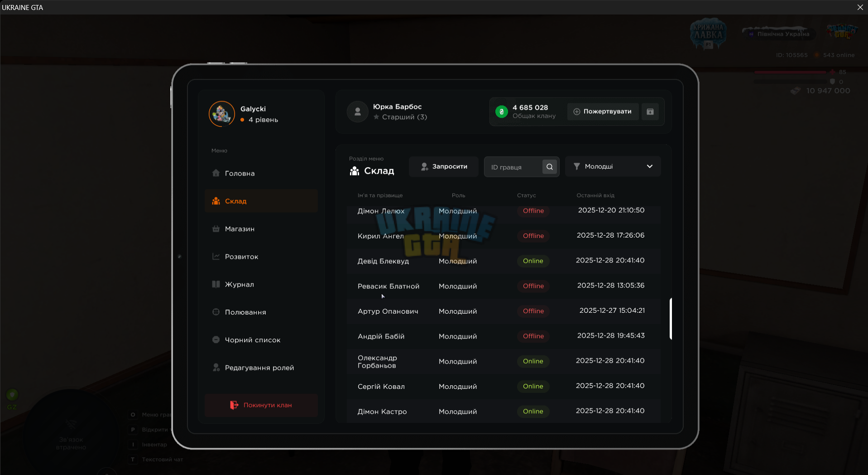Click the crosshair icon beside Полювання
868x475 pixels.
pos(216,312)
